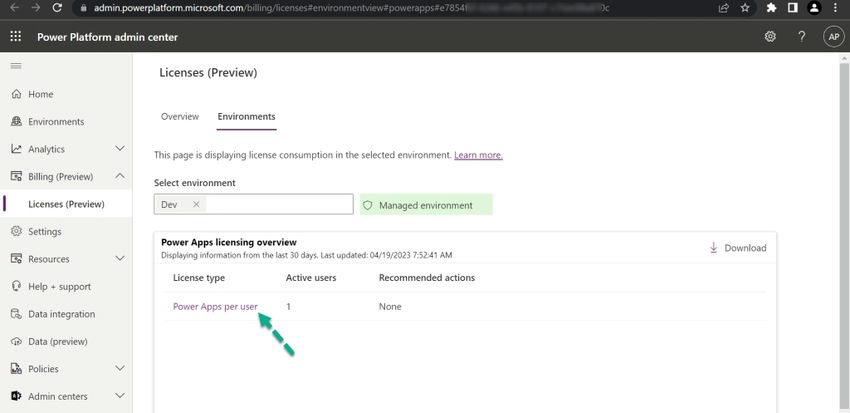Click the Download arrow icon
This screenshot has width=850, height=413.
pyautogui.click(x=714, y=248)
